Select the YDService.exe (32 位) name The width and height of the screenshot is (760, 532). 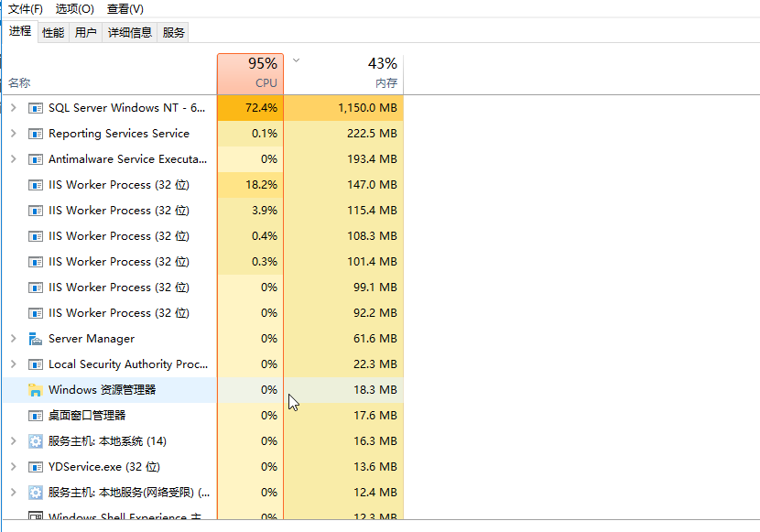point(104,467)
